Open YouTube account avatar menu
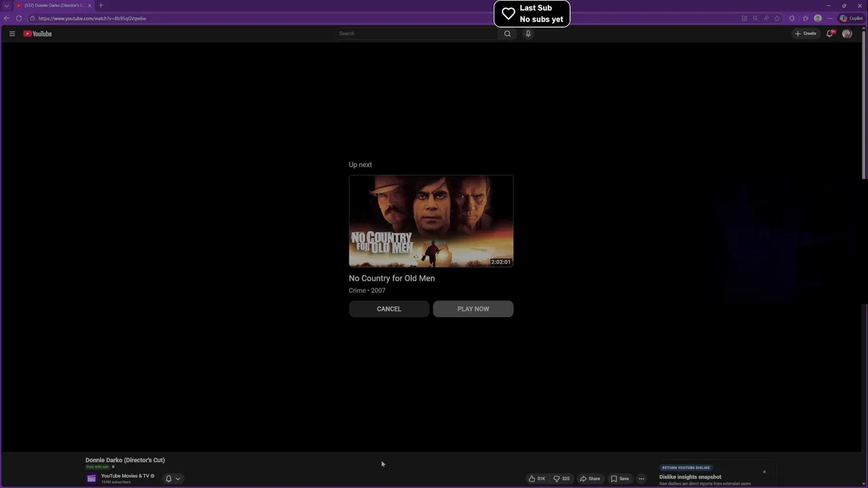 847,33
